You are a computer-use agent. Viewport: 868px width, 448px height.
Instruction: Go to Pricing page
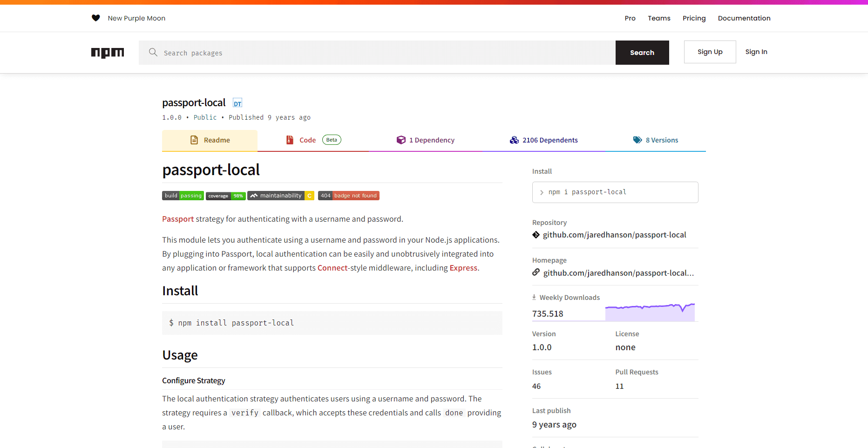point(694,18)
